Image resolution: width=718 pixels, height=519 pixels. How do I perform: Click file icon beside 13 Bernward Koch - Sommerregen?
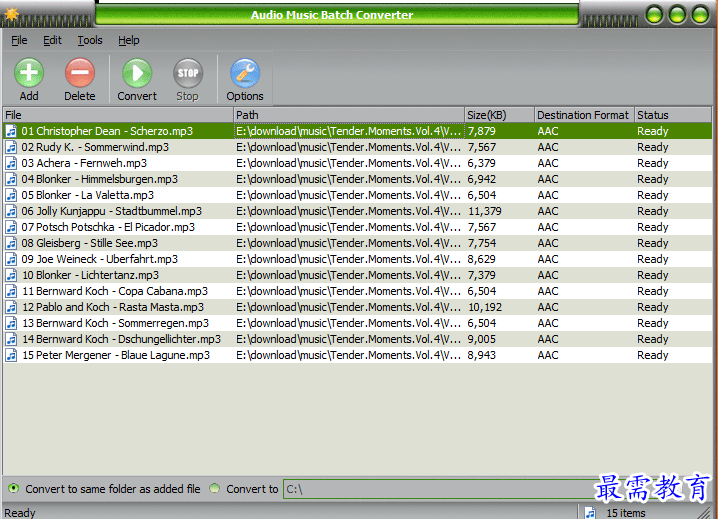[x=11, y=323]
